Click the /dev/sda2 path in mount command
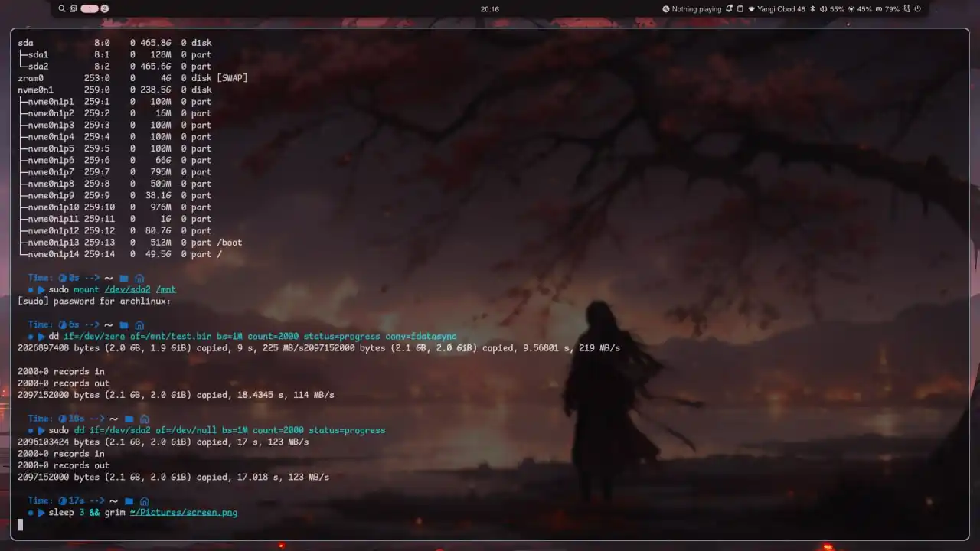The image size is (980, 551). pyautogui.click(x=127, y=289)
